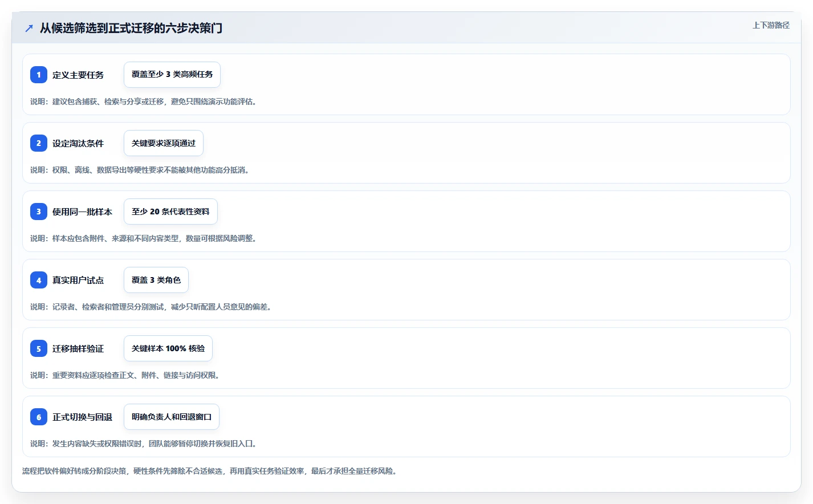Select the step 1 number badge
This screenshot has height=504, width=813.
click(x=39, y=75)
